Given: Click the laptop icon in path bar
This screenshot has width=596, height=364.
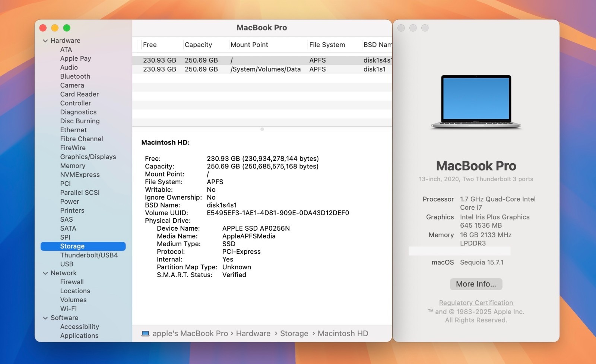Looking at the screenshot, I should [145, 333].
